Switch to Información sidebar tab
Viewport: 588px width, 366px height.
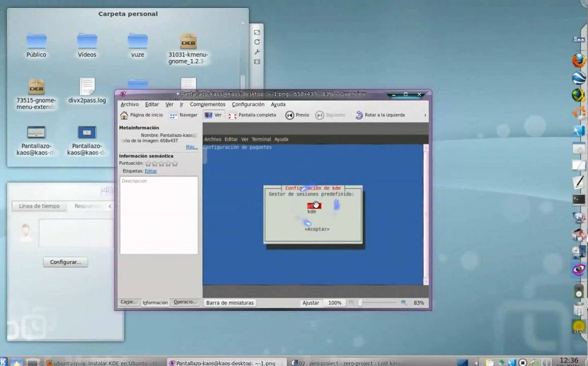155,302
